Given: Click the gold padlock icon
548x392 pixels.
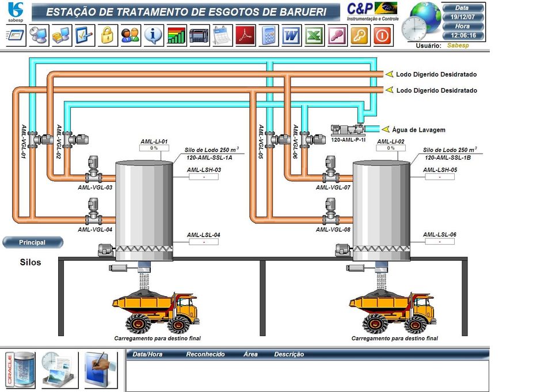Looking at the screenshot, I should click(x=108, y=36).
